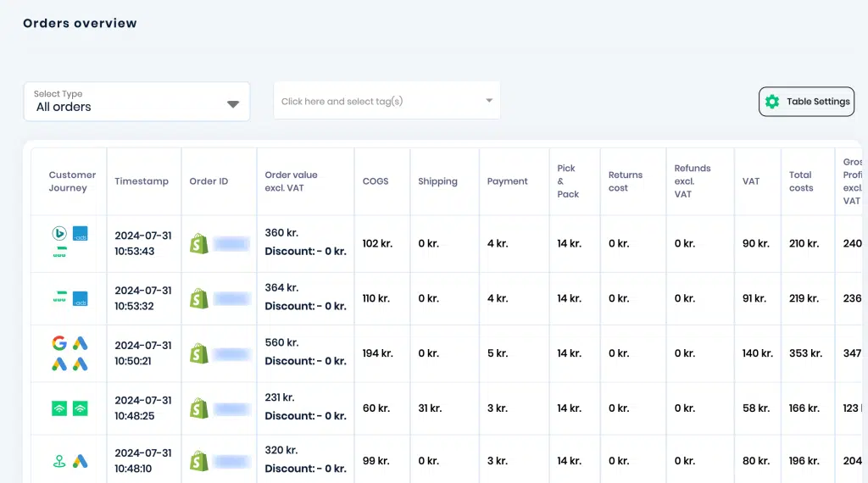Click the green location pin icon in last row
This screenshot has height=483, width=868.
point(59,461)
